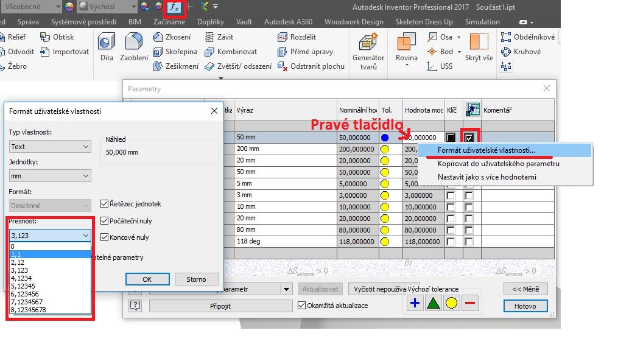Toggle the Okamžitá aktualizace checkbox
This screenshot has height=364, width=632.
301,305
